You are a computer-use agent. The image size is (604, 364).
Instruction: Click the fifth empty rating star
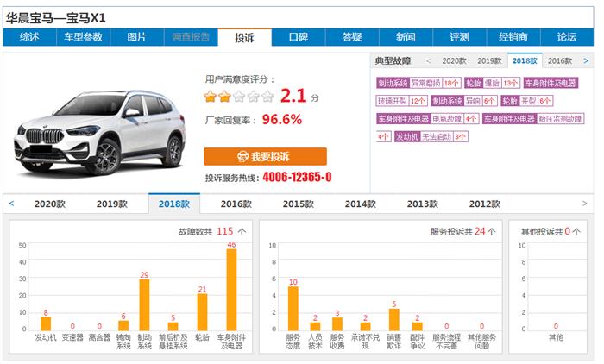pyautogui.click(x=267, y=97)
